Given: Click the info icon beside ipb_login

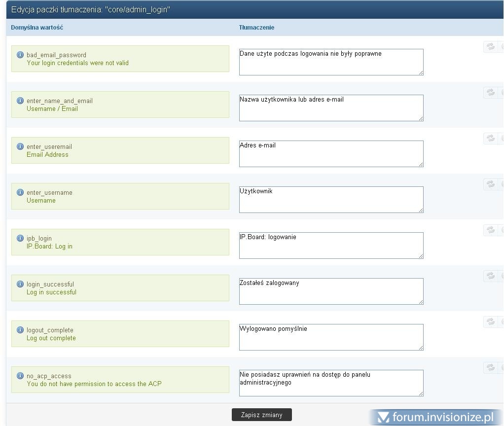Looking at the screenshot, I should [x=20, y=238].
